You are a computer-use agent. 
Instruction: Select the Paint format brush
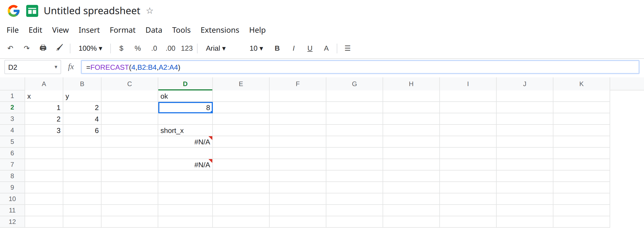point(59,48)
